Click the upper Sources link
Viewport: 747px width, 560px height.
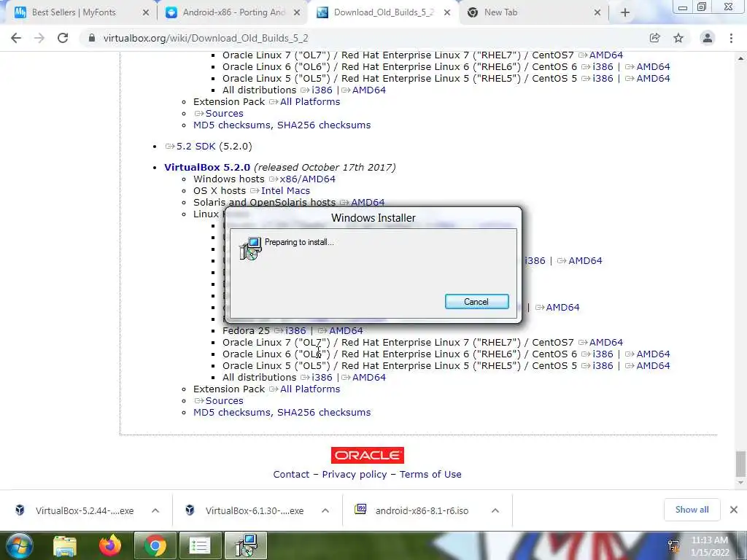224,113
